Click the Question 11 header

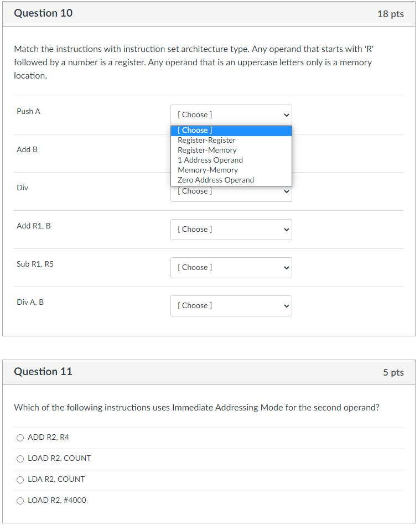43,372
